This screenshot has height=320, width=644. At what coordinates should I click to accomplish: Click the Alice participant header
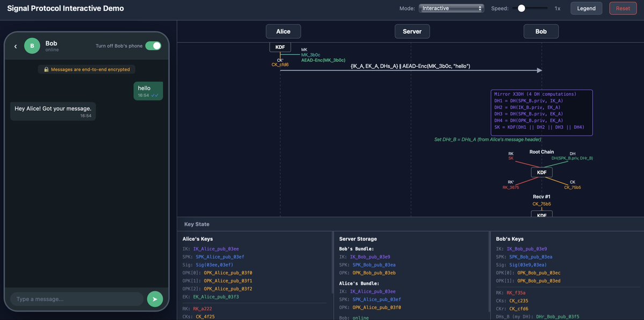pyautogui.click(x=283, y=31)
